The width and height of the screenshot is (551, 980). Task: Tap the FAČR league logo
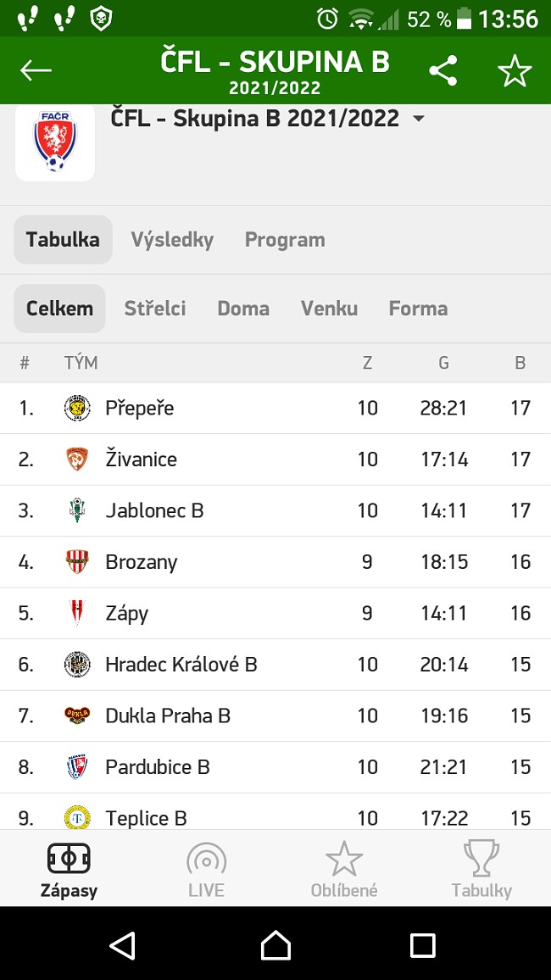point(54,142)
